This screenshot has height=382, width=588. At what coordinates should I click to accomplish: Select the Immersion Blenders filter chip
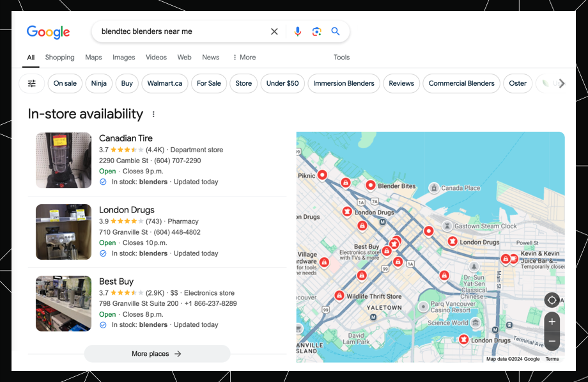(x=343, y=83)
